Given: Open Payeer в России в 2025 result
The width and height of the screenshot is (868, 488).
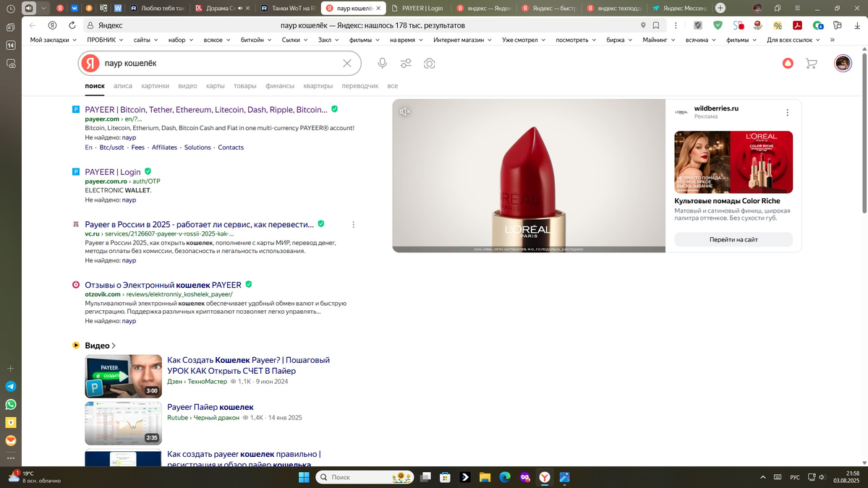Looking at the screenshot, I should [199, 225].
